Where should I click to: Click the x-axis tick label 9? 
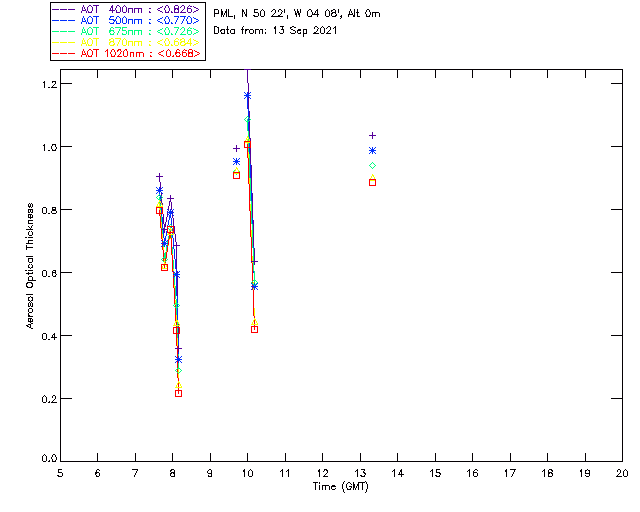[x=210, y=473]
